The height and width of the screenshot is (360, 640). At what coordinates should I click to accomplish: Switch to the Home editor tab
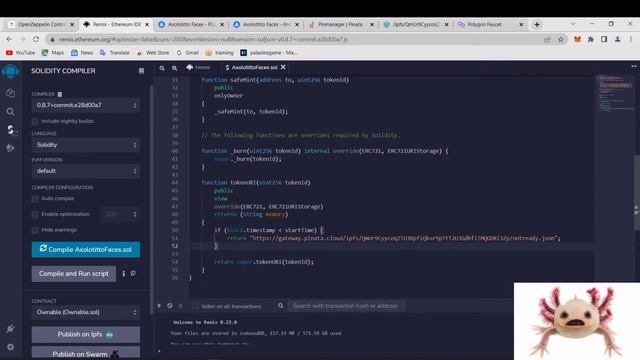click(198, 67)
